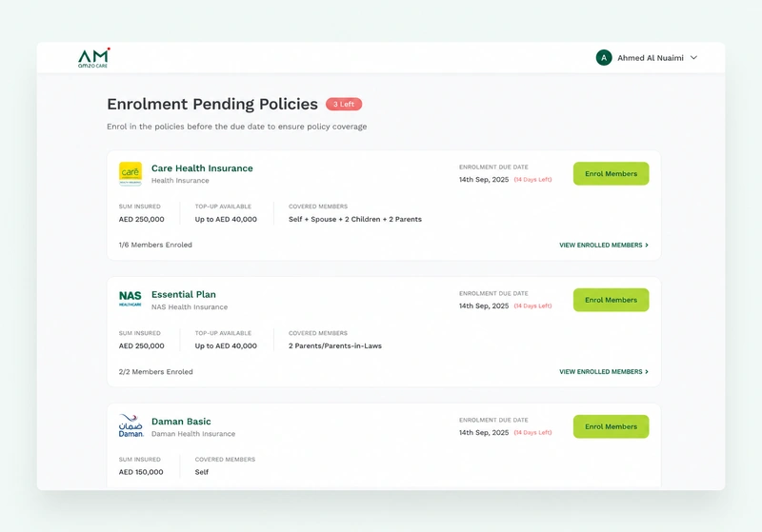Click AED 150,000 sum insured value
762x532 pixels.
141,472
